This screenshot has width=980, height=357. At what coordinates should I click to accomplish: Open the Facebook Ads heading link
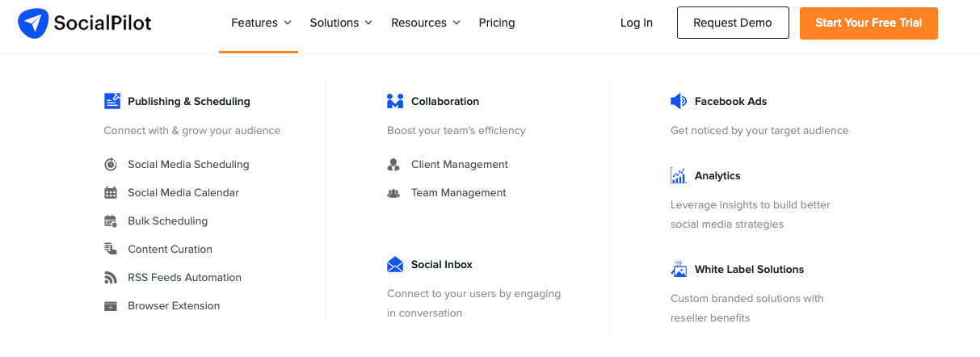[731, 101]
